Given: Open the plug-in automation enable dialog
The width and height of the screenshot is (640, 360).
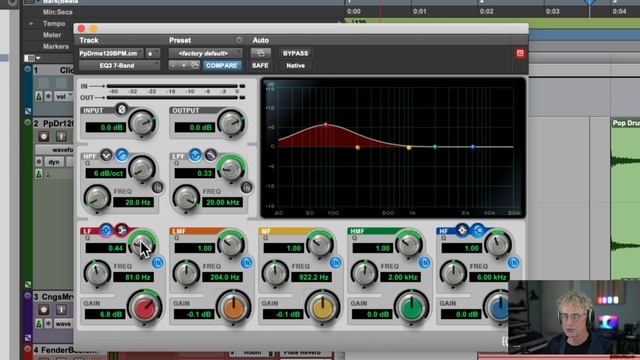Looking at the screenshot, I should click(x=260, y=53).
